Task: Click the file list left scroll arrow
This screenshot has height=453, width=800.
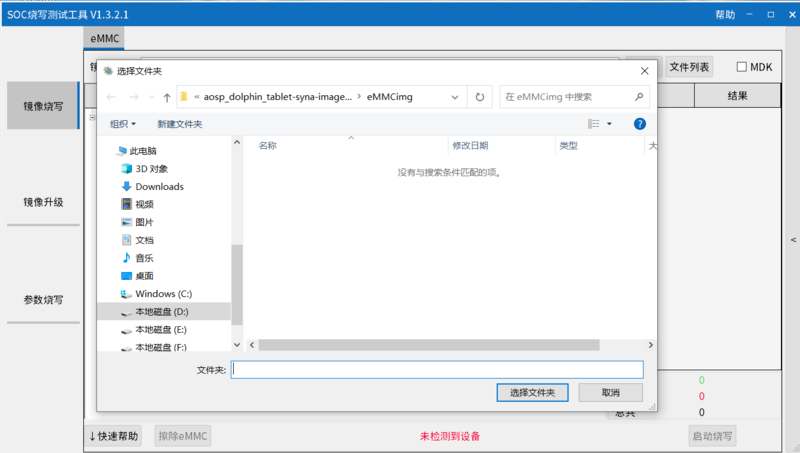Action: pos(252,345)
